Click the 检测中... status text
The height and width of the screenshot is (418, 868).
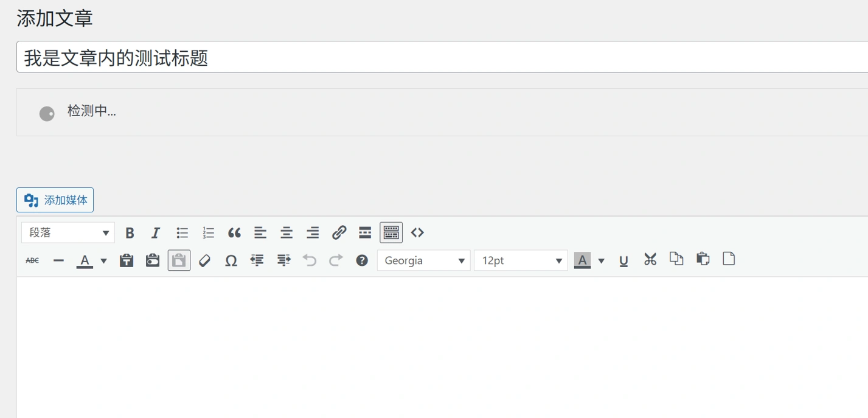point(92,111)
